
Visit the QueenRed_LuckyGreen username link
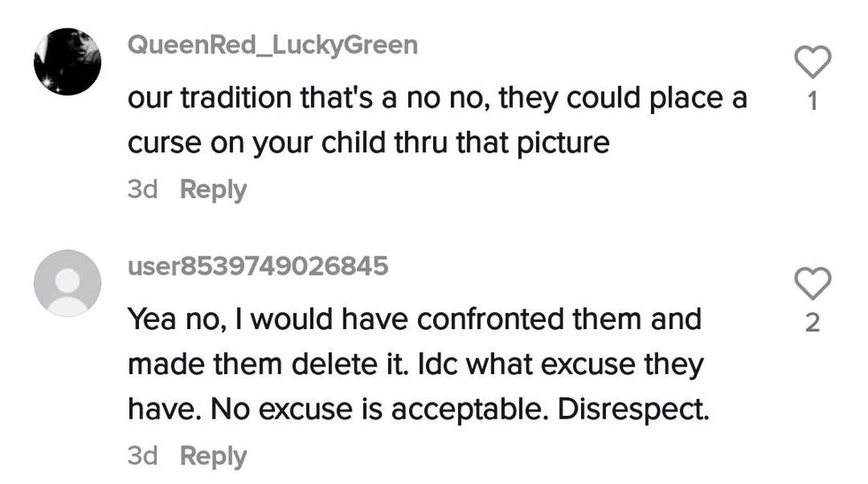273,46
